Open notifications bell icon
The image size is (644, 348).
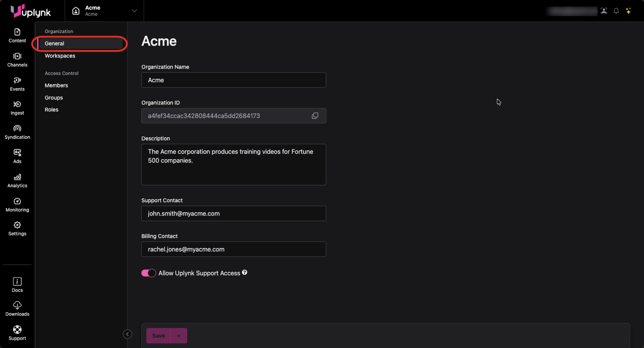click(x=616, y=11)
